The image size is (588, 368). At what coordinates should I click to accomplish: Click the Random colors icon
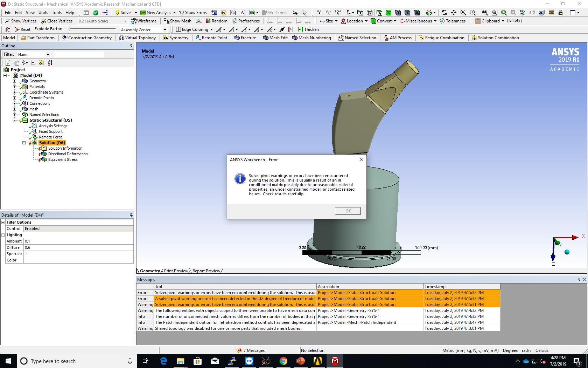pos(208,21)
